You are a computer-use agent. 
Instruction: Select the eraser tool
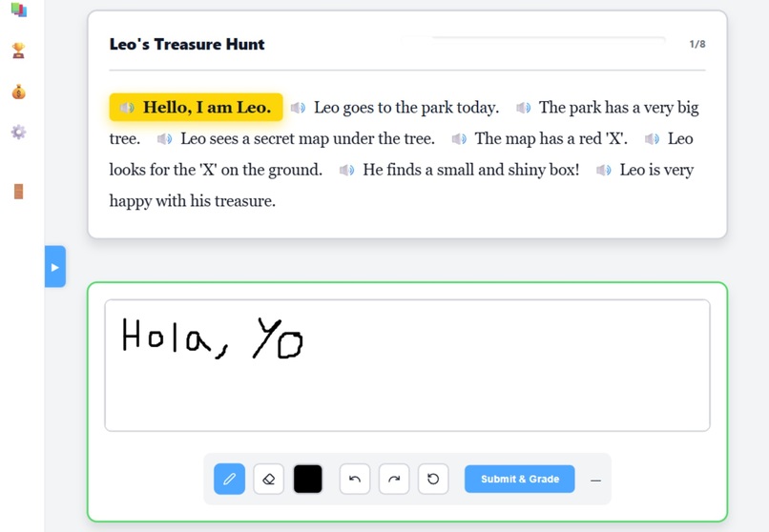pyautogui.click(x=269, y=479)
